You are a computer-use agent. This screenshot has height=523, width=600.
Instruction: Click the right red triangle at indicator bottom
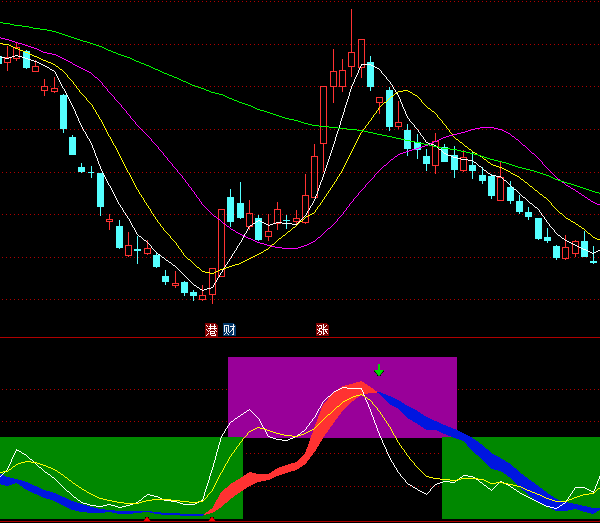click(211, 519)
